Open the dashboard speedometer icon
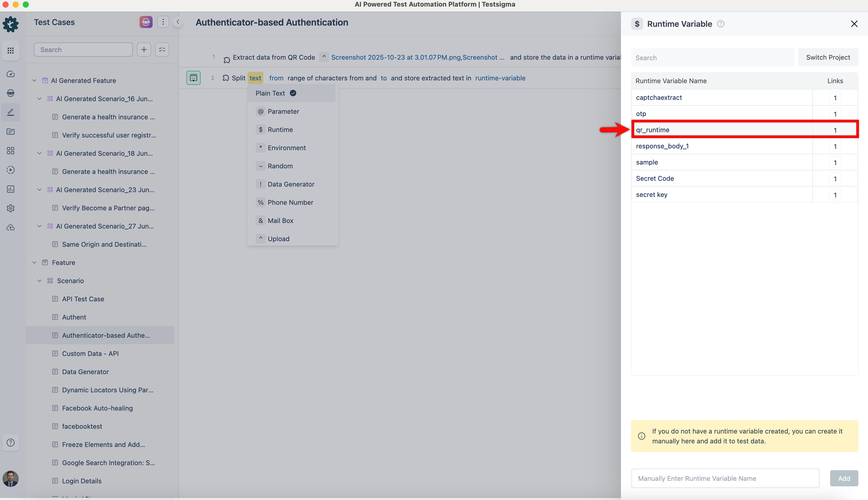 [11, 74]
